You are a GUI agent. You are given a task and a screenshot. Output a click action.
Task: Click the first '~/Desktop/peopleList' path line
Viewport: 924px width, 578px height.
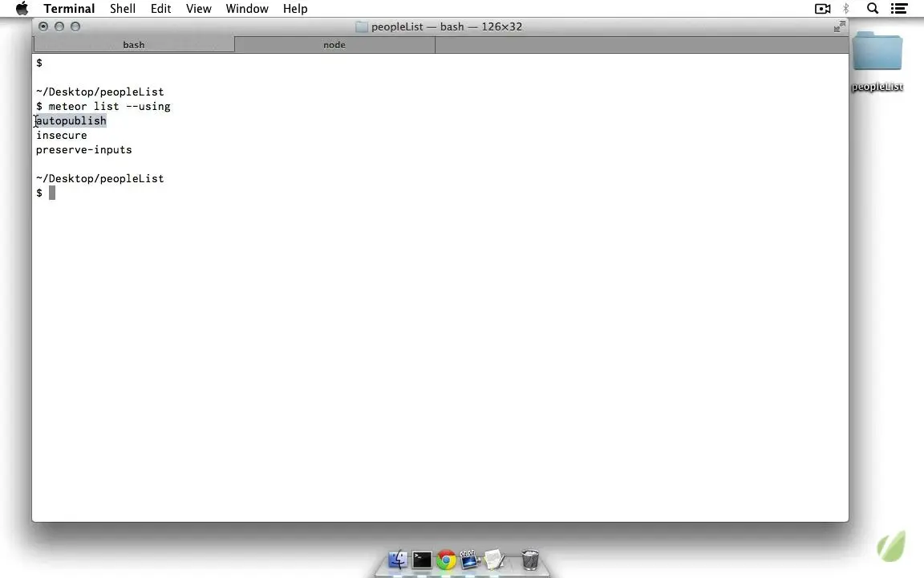[x=99, y=92]
